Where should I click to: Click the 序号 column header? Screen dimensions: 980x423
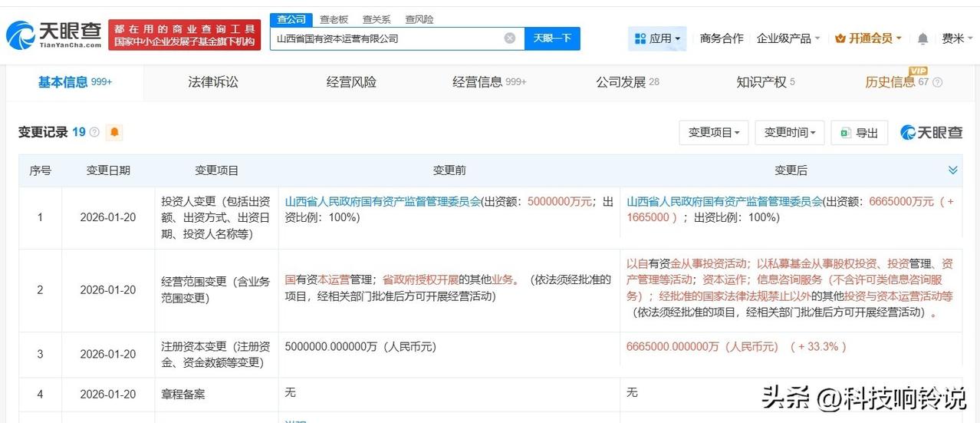click(41, 170)
